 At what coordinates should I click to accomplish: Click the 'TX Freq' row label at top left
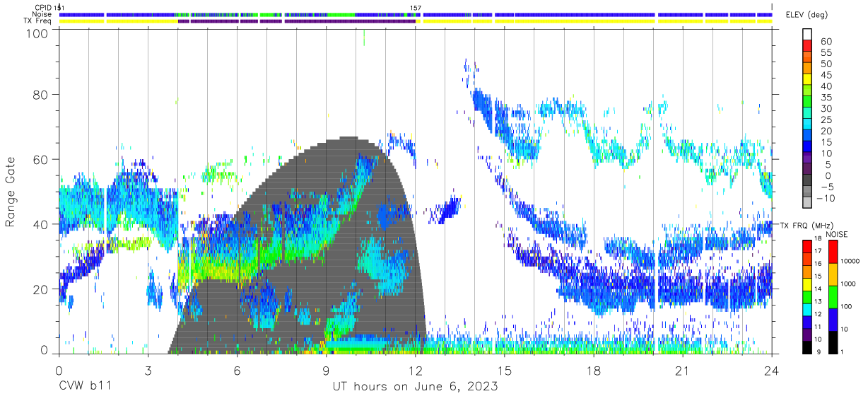pos(37,21)
